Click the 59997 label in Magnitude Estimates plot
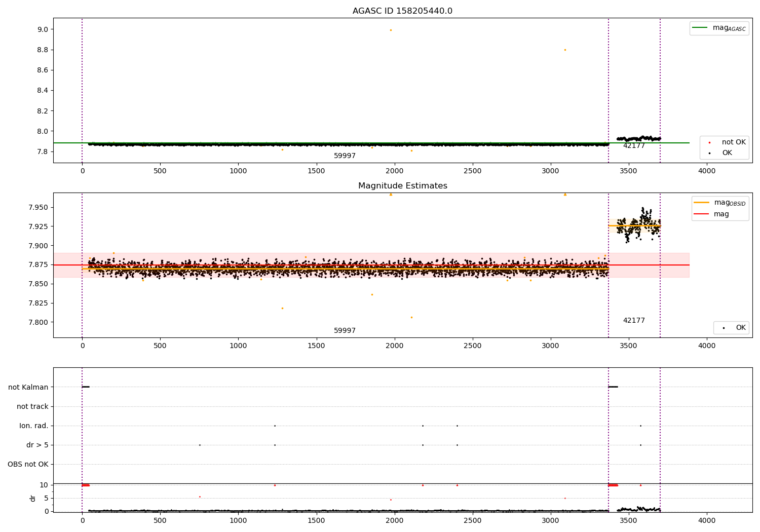760x532 pixels. coord(345,330)
